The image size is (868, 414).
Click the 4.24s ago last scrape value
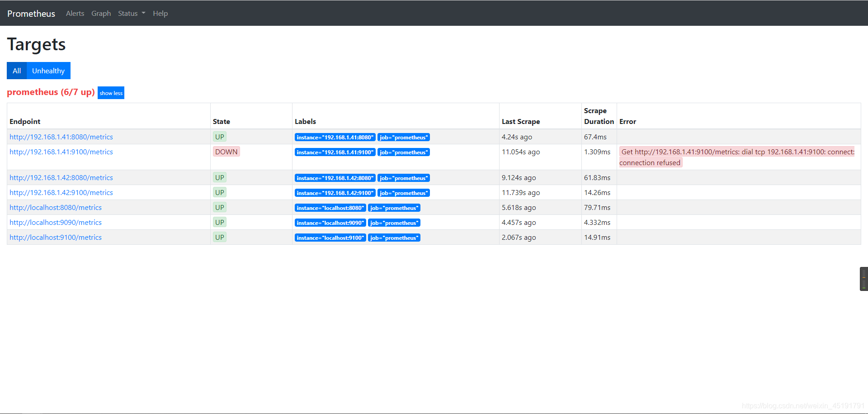pyautogui.click(x=517, y=137)
